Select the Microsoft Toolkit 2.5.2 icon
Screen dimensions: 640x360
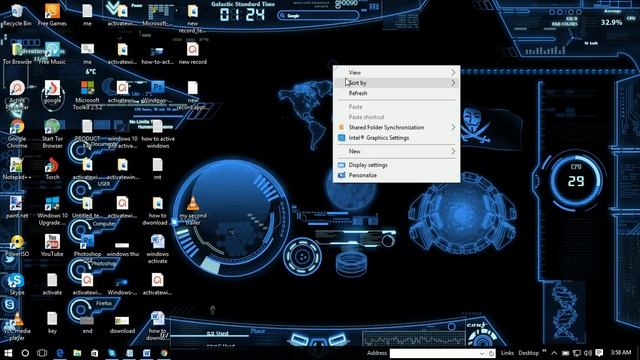coord(87,95)
